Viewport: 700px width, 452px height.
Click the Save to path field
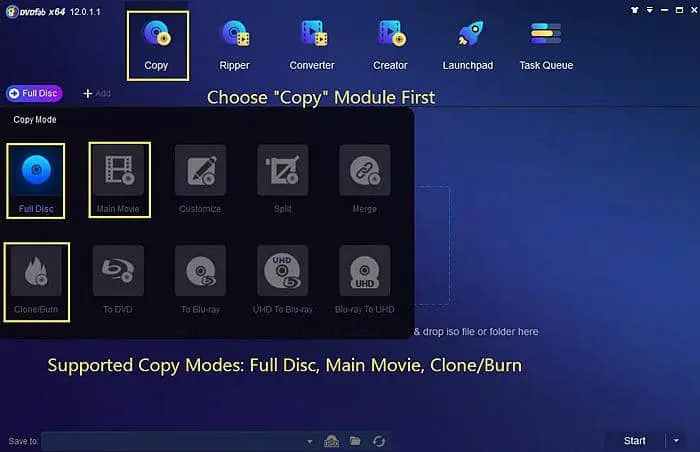click(x=179, y=441)
